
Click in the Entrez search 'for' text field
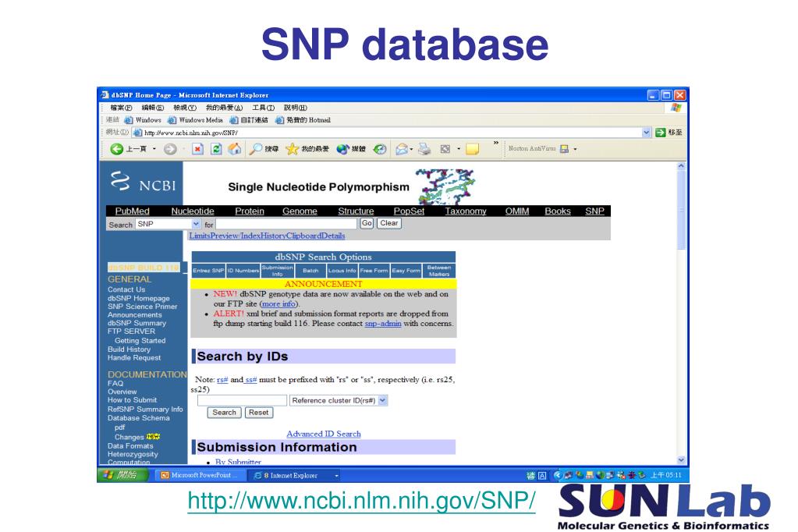pyautogui.click(x=286, y=224)
